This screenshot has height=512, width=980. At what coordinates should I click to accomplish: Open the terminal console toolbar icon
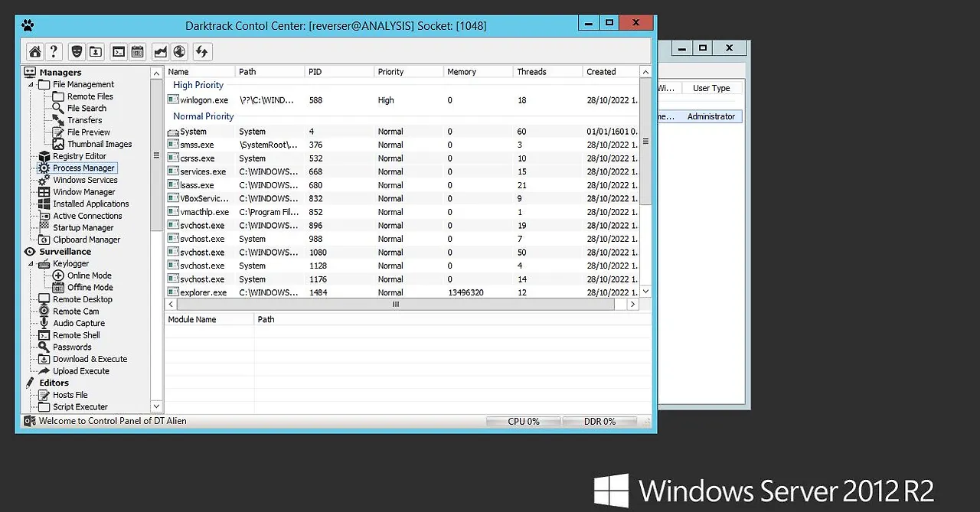pyautogui.click(x=119, y=51)
